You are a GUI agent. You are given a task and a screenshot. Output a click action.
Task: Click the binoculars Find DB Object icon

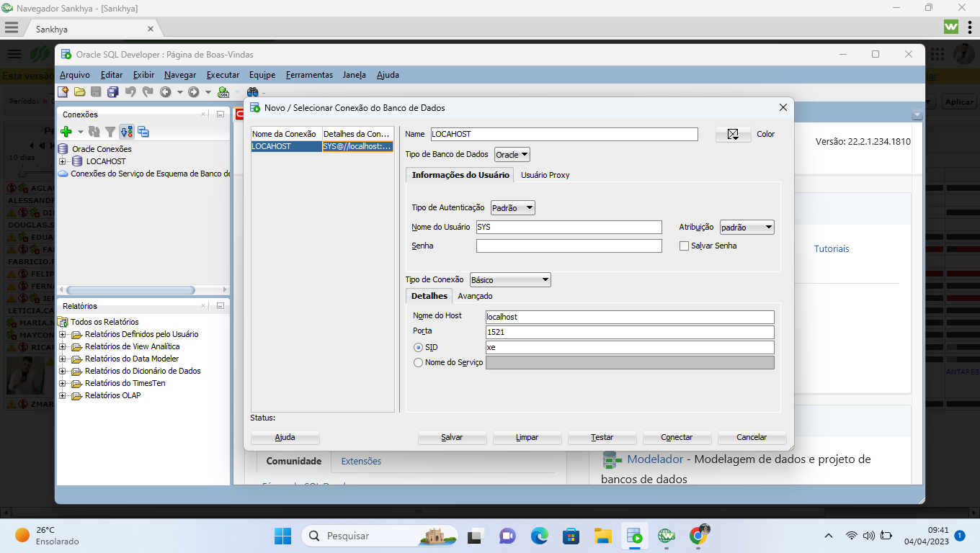pyautogui.click(x=252, y=91)
